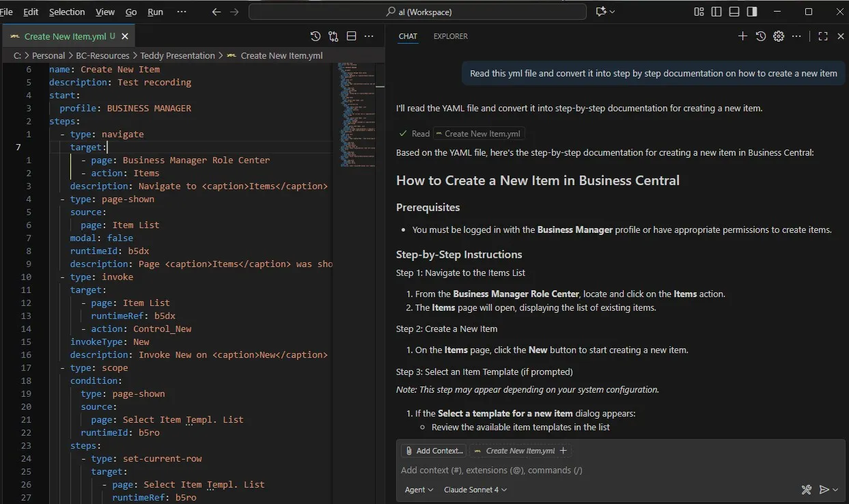Open the Go menu
Screen dimensions: 849x504
131,12
